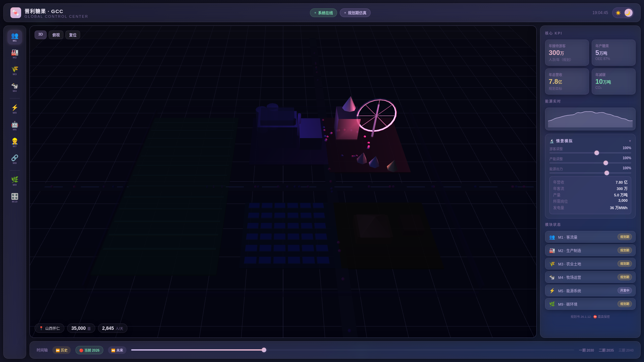The width and height of the screenshot is (644, 362).
Task: Collapse the 情景模拟 panel arrow
Action: [630, 141]
